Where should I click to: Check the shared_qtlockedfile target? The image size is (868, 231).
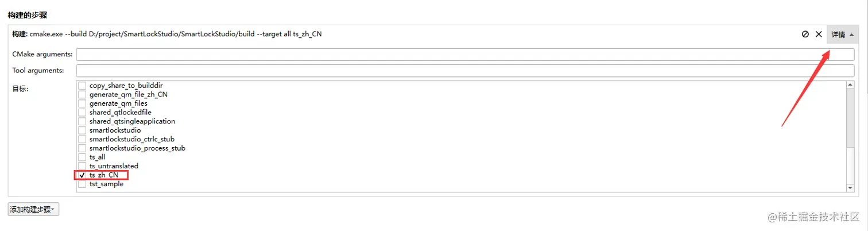pos(83,113)
